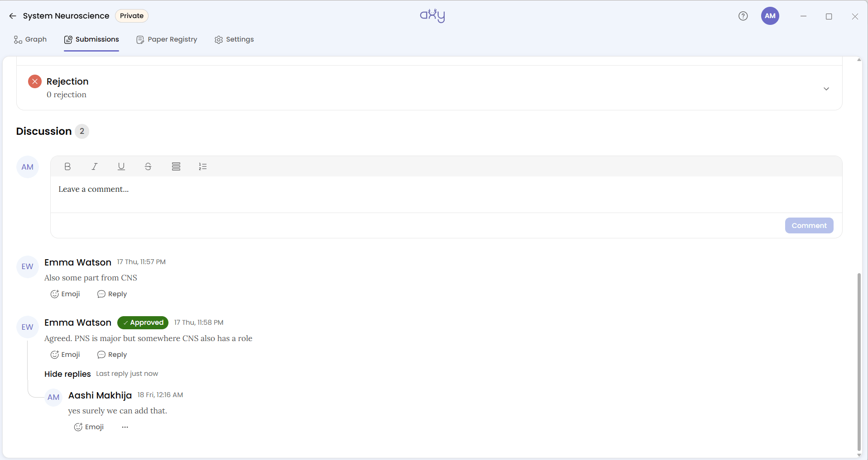Click the 'Last reply just now' text

[x=127, y=374]
